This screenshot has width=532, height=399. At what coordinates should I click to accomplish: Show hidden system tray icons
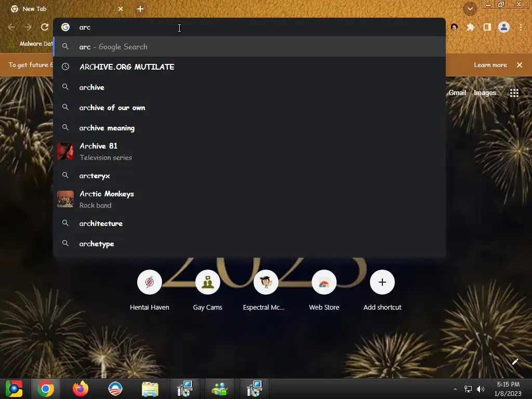[455, 389]
